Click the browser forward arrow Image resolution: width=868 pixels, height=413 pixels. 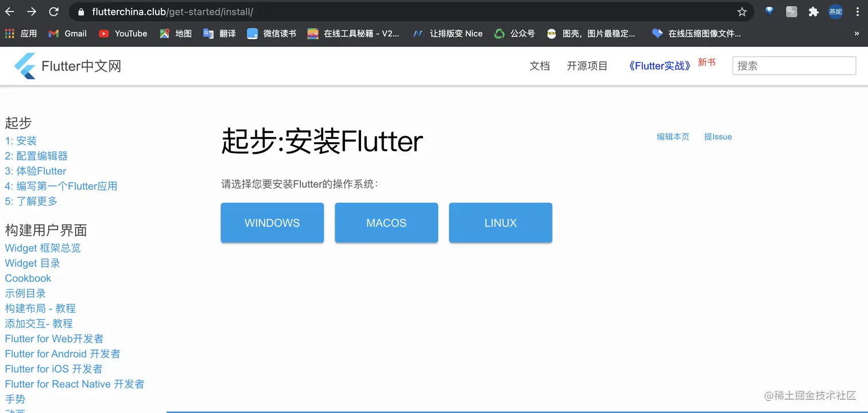pyautogui.click(x=32, y=11)
